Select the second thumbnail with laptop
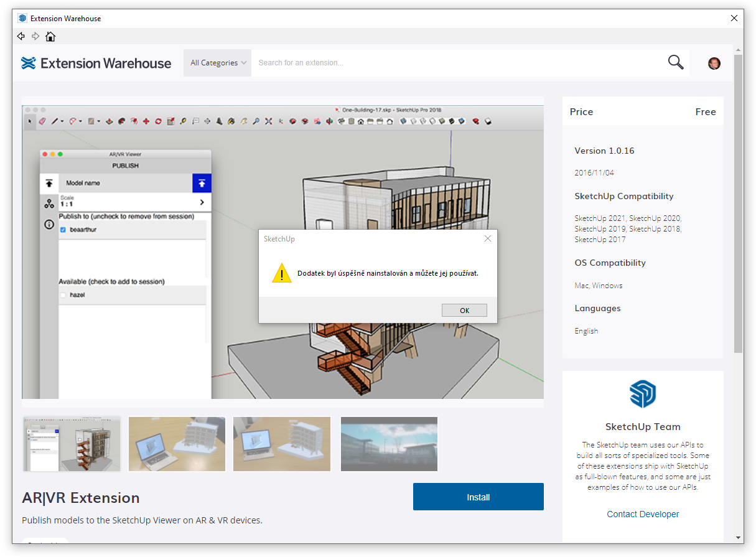 (177, 444)
